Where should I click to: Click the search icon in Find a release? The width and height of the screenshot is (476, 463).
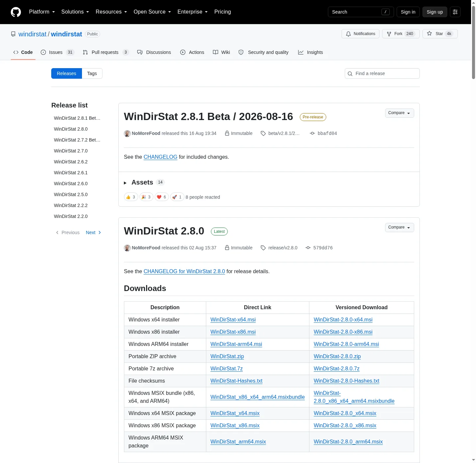point(350,74)
